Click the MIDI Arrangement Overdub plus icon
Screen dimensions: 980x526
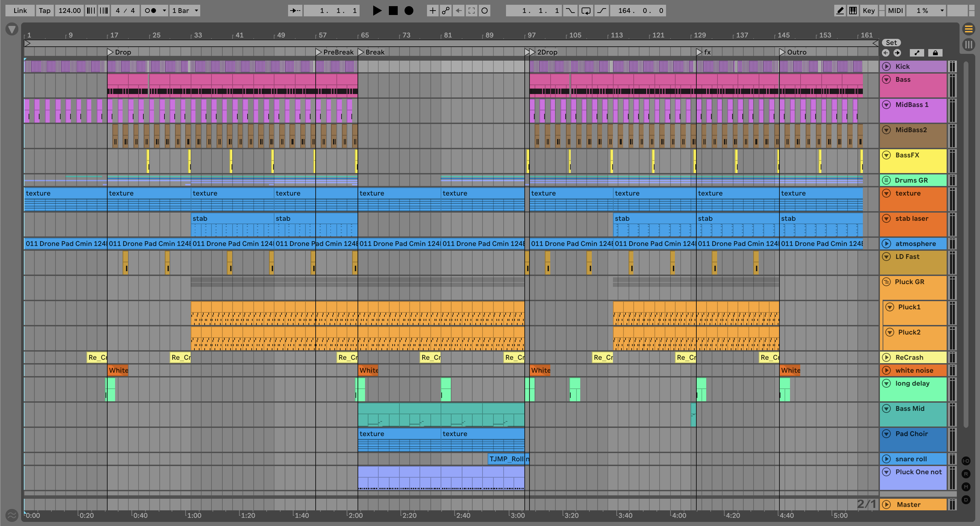[x=432, y=11]
